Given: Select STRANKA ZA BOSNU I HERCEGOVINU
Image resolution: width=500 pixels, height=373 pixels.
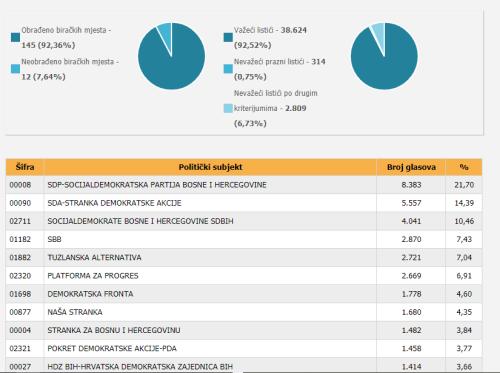Looking at the screenshot, I should click(114, 330).
